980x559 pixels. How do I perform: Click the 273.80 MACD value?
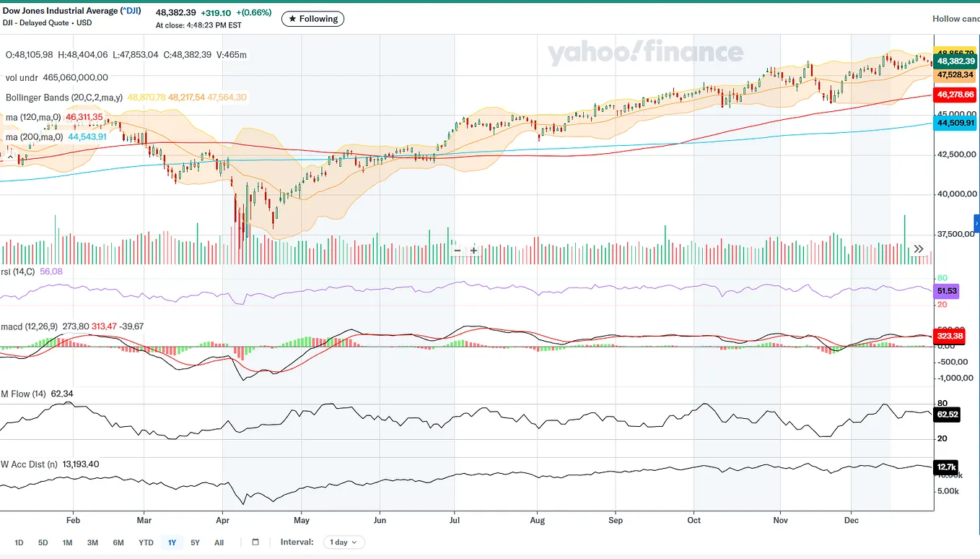[x=75, y=326]
